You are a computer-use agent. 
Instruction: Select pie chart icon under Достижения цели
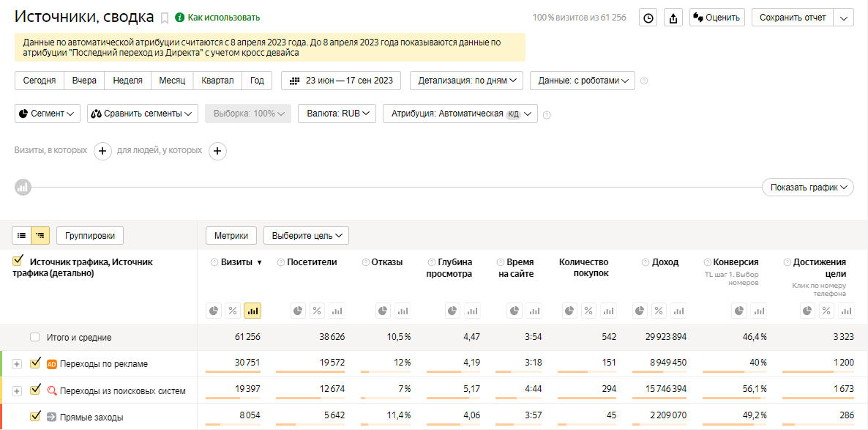coord(808,311)
